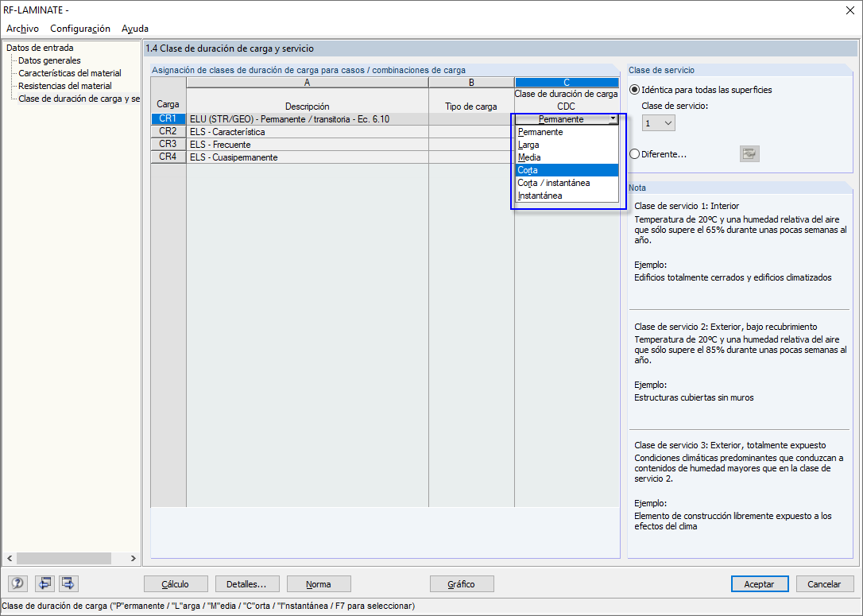Pick "Corta / instantánea" in the dropdown

554,183
